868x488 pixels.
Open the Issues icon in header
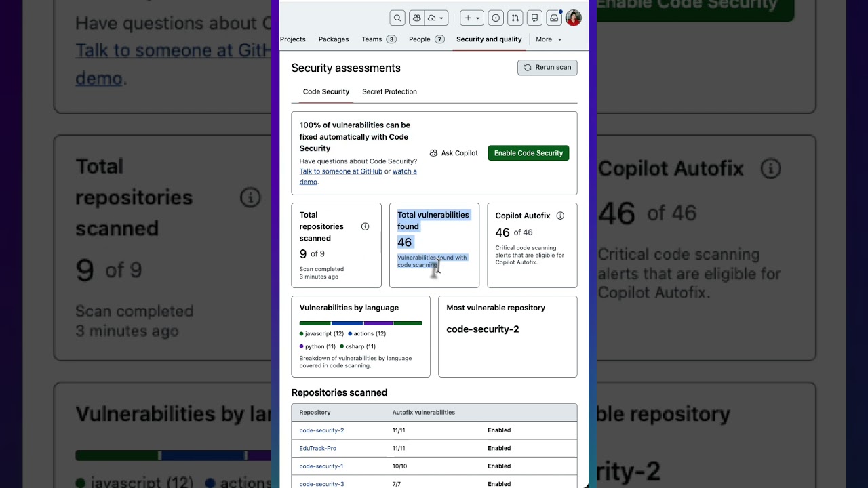click(x=496, y=18)
